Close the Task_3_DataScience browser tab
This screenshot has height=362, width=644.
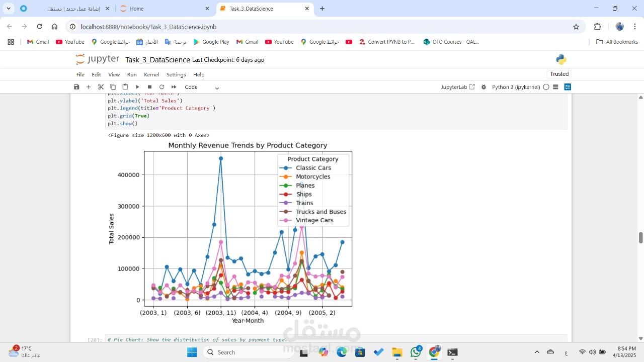[307, 9]
